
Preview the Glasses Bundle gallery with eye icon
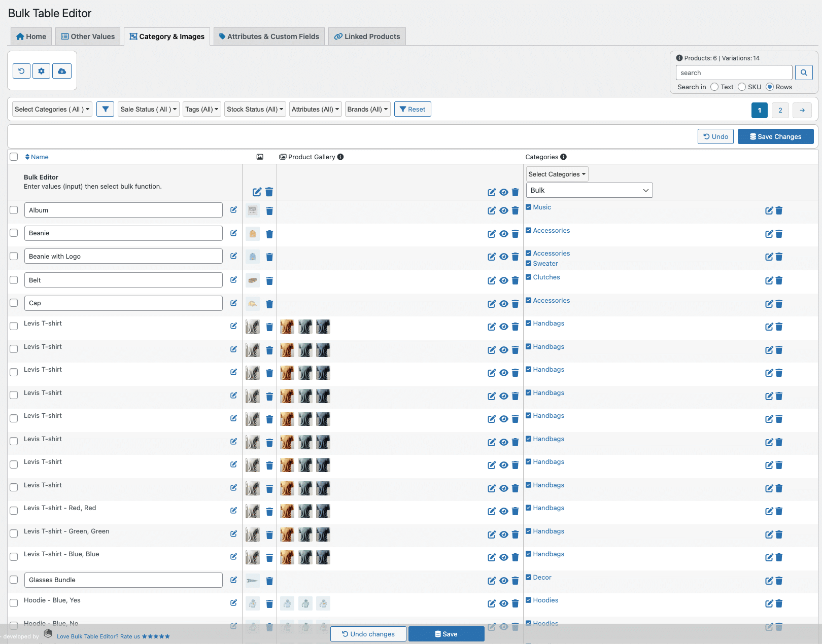pyautogui.click(x=503, y=581)
